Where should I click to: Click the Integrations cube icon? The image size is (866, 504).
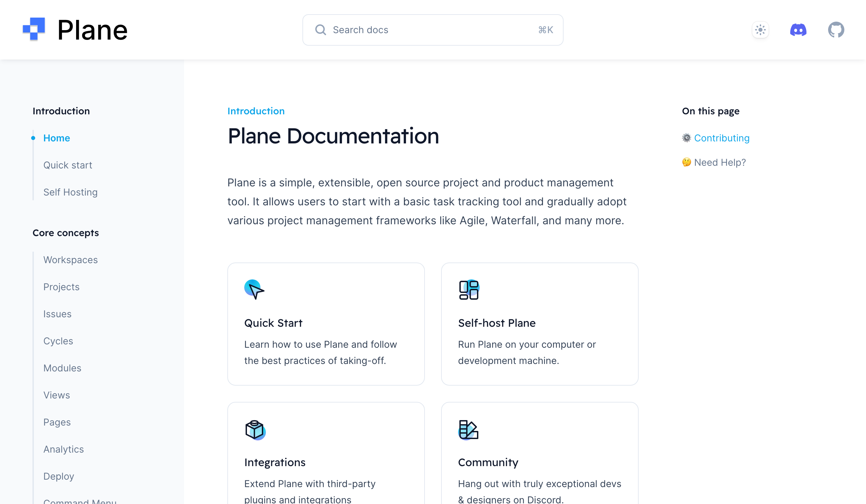point(255,430)
